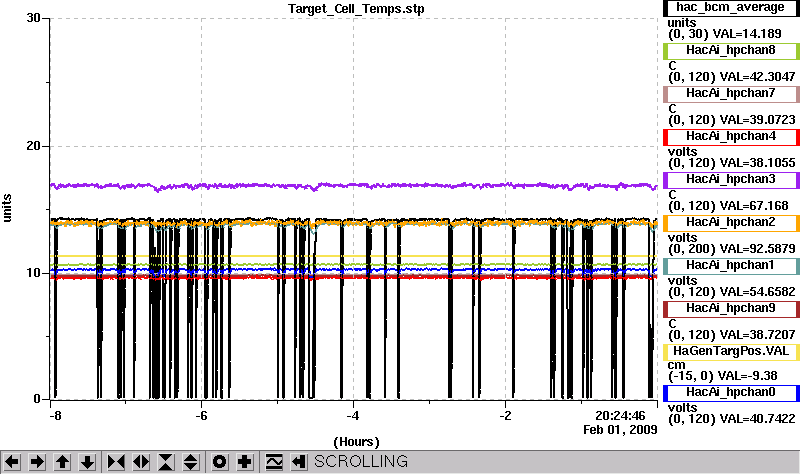This screenshot has height=474, width=800.
Task: Select the HaGenTargPos.VAL legend entry
Action: 731,352
